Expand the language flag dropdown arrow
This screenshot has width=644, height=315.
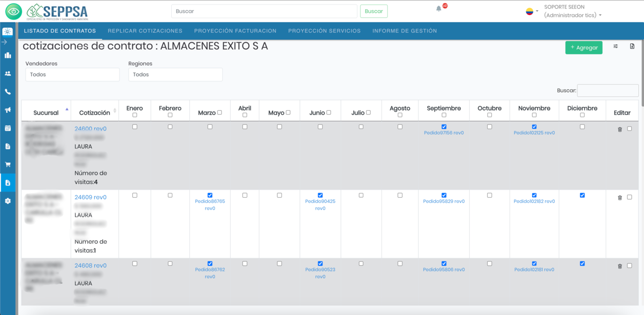(x=537, y=11)
